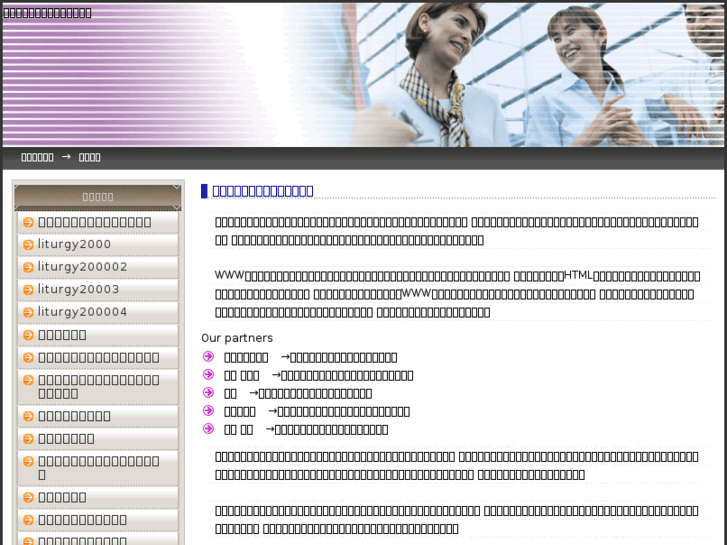Open the liturgy20003 sidebar link
The image size is (727, 545).
pos(78,289)
